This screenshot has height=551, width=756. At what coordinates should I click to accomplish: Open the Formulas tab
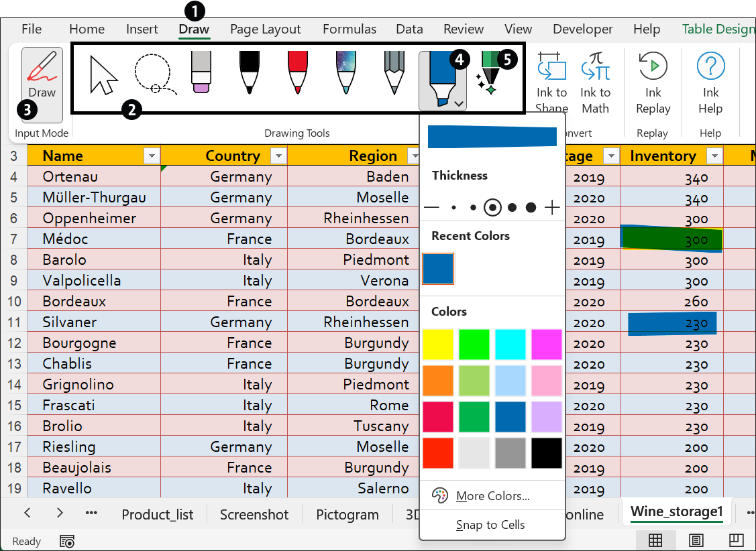pyautogui.click(x=349, y=29)
